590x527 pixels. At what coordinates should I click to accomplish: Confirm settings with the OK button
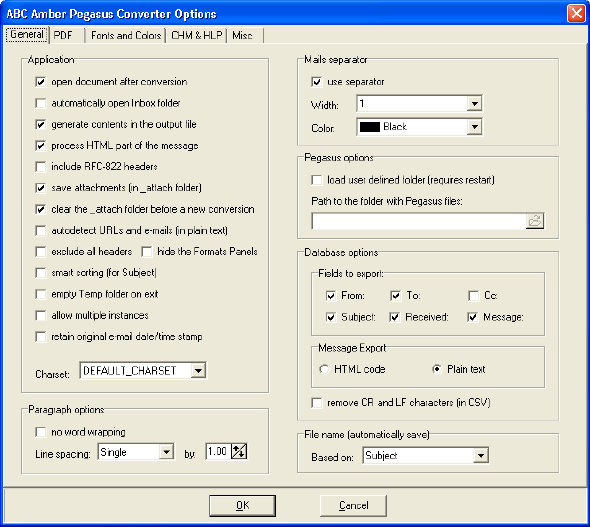242,506
